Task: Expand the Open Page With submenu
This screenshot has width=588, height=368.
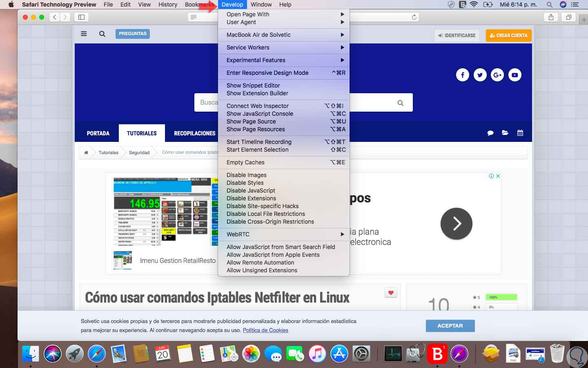Action: tap(284, 14)
